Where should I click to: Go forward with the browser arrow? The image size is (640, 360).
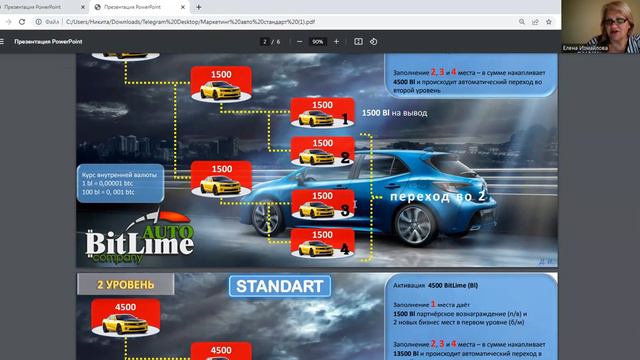9,22
